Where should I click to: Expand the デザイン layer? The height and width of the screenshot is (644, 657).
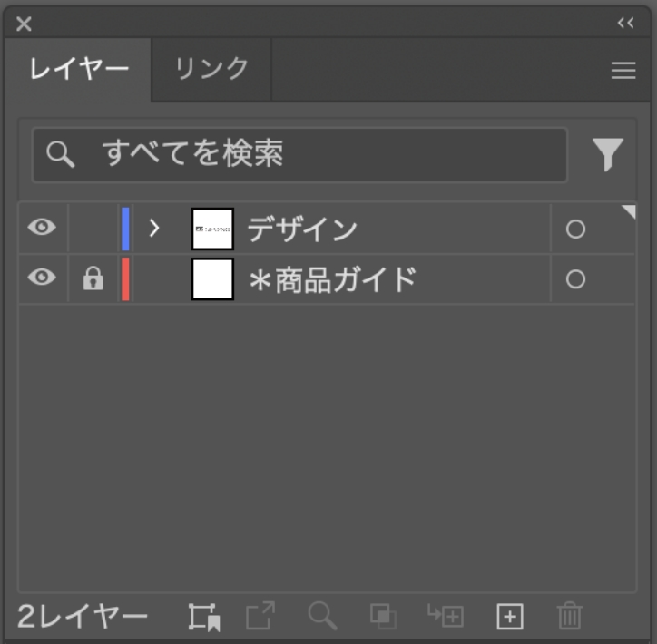pyautogui.click(x=154, y=229)
